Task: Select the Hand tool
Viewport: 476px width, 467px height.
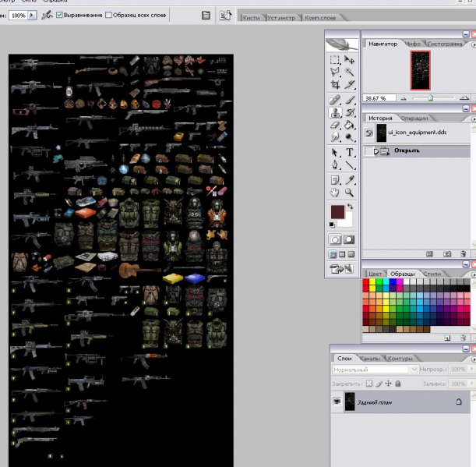Action: point(335,193)
